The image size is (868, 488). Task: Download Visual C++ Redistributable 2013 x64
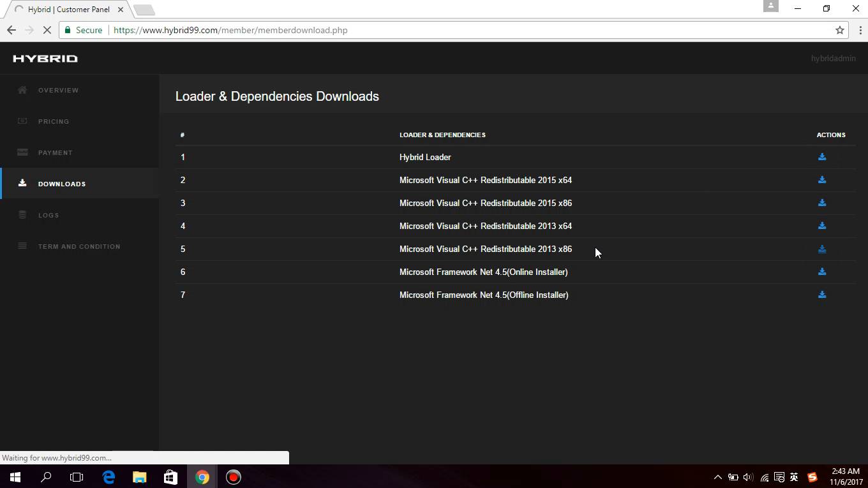pyautogui.click(x=822, y=226)
